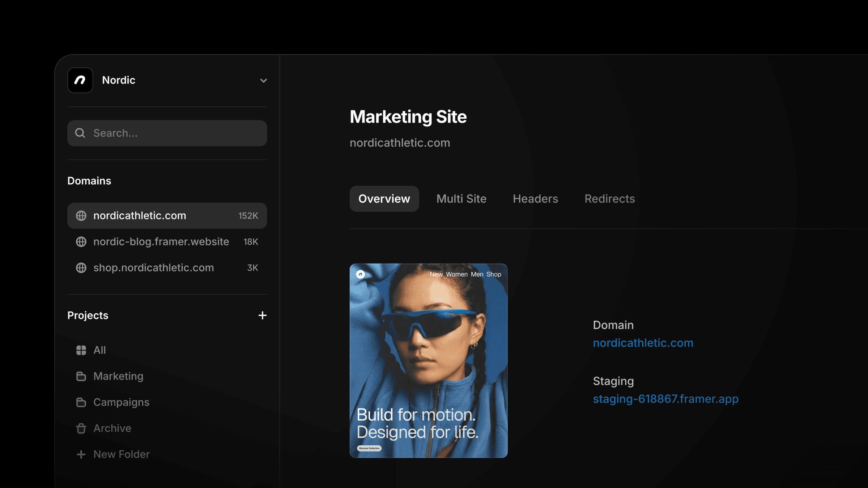Select the grid icon next to All
The height and width of the screenshot is (488, 868).
81,350
